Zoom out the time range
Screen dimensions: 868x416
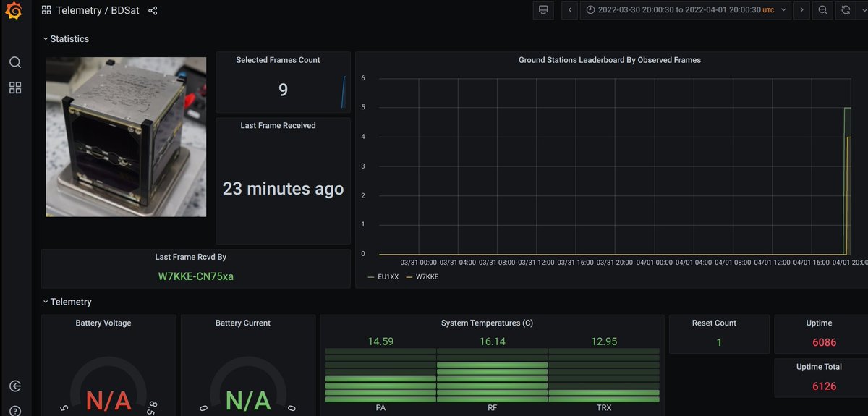point(822,10)
